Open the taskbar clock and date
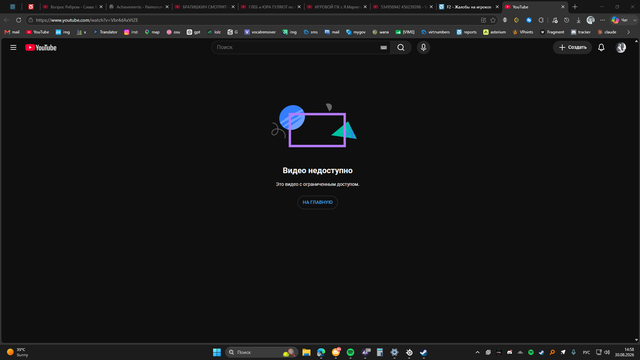Screen dimensions: 640x360 pos(624,352)
